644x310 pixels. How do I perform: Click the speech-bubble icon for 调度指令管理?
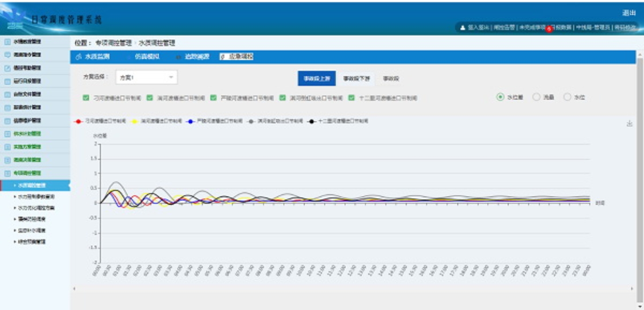(x=7, y=55)
